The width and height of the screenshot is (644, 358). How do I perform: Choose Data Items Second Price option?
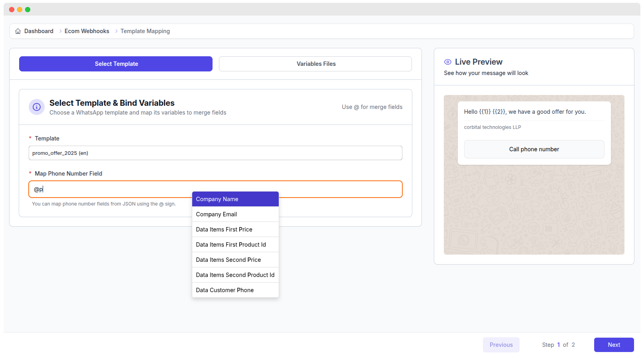[235, 260]
